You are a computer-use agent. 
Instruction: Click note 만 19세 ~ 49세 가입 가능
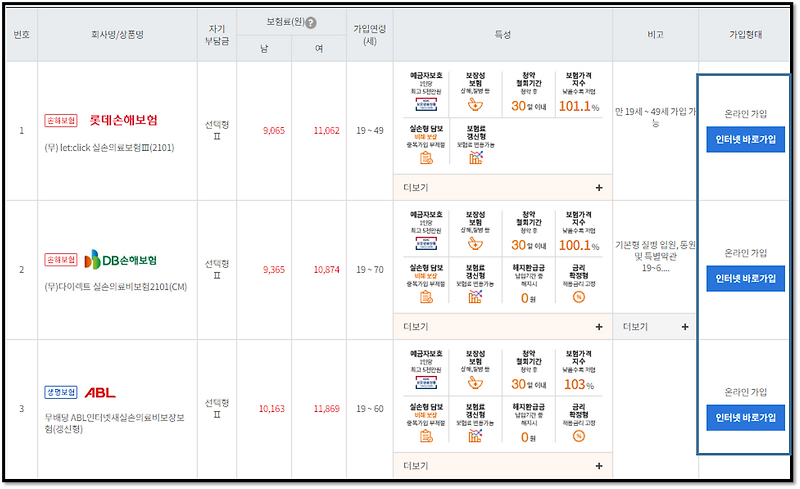pyautogui.click(x=656, y=117)
